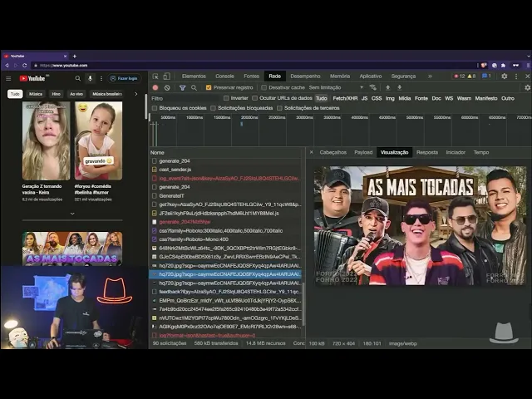Click request list vertical scrollbar

point(303,304)
